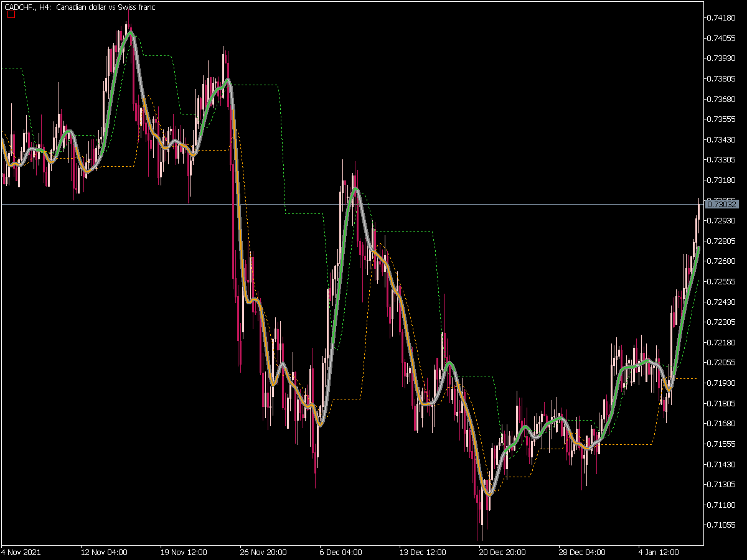
Task: Click the 0.73305 price scale label
Action: tap(722, 160)
